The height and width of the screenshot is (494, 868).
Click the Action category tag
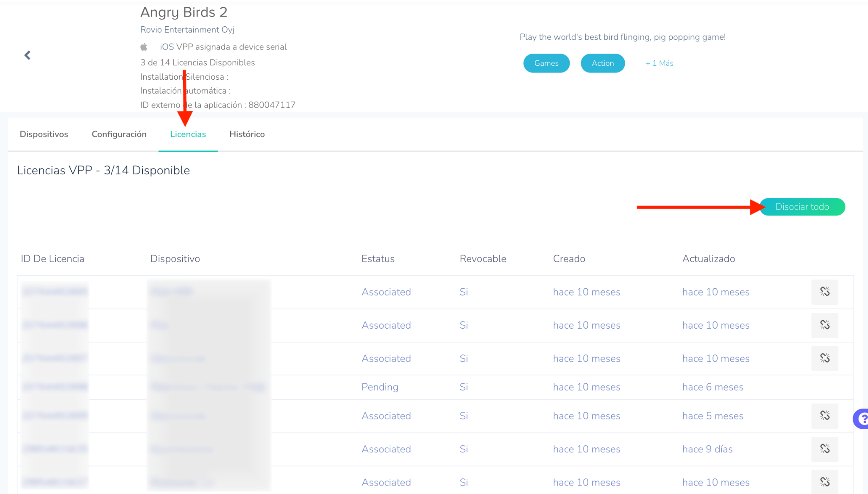click(602, 63)
